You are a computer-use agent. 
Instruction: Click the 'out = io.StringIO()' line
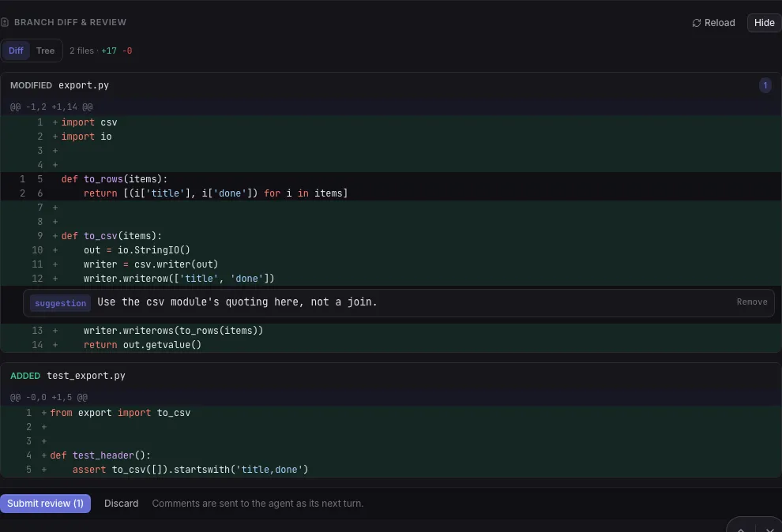tap(391, 250)
